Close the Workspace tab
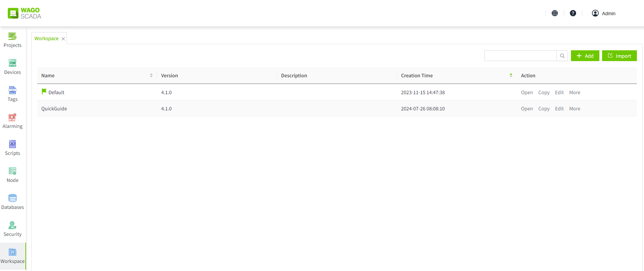This screenshot has height=271, width=644. coord(63,39)
